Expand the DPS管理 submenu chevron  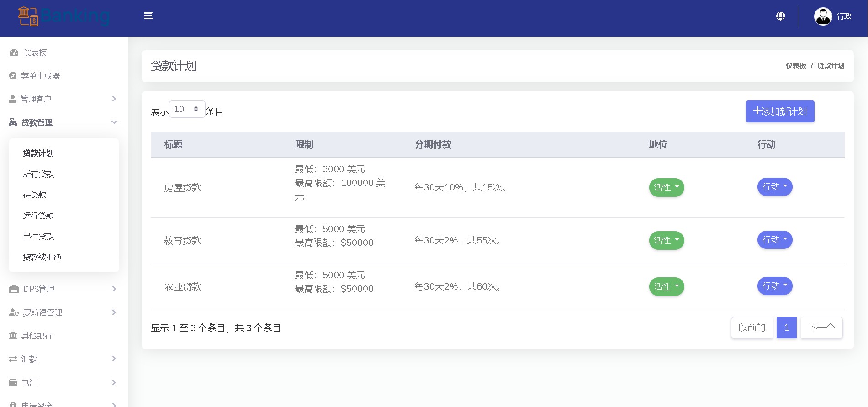tap(114, 289)
